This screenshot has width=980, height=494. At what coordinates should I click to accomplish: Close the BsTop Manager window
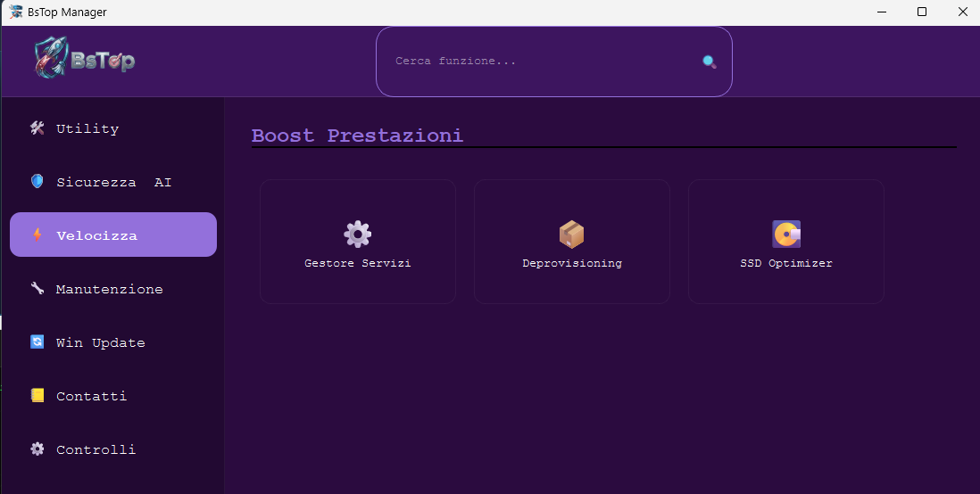[x=962, y=12]
